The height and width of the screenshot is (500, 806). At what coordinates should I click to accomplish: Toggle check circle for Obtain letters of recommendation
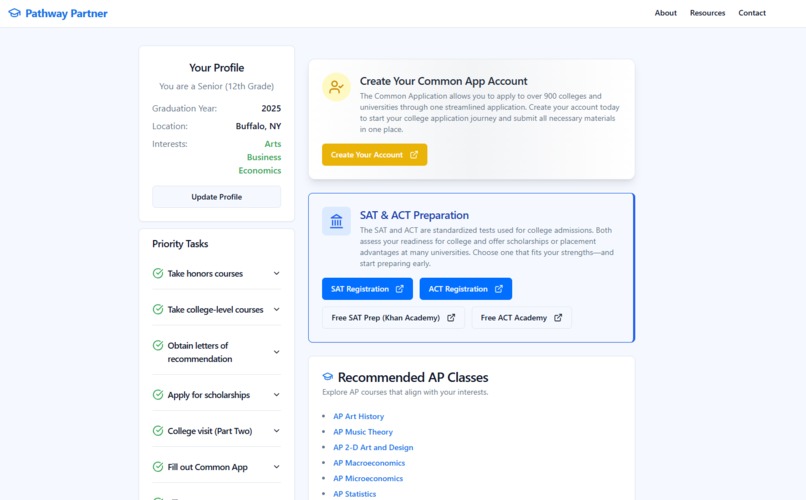pos(158,345)
